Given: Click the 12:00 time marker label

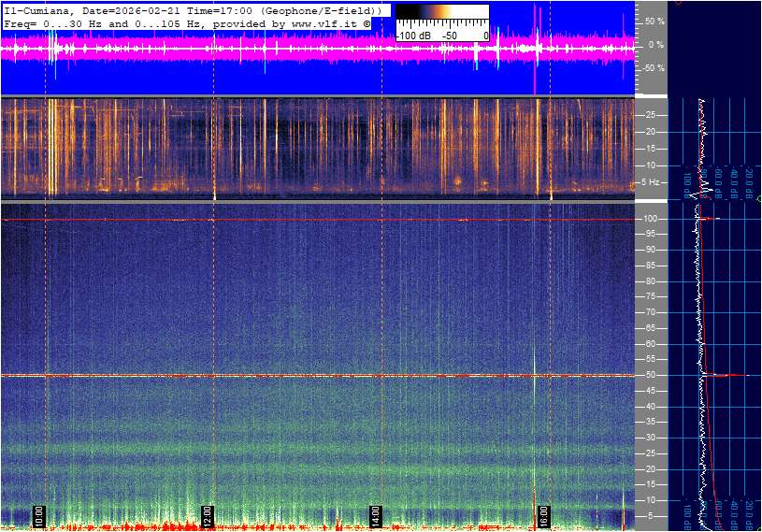Looking at the screenshot, I should point(208,515).
